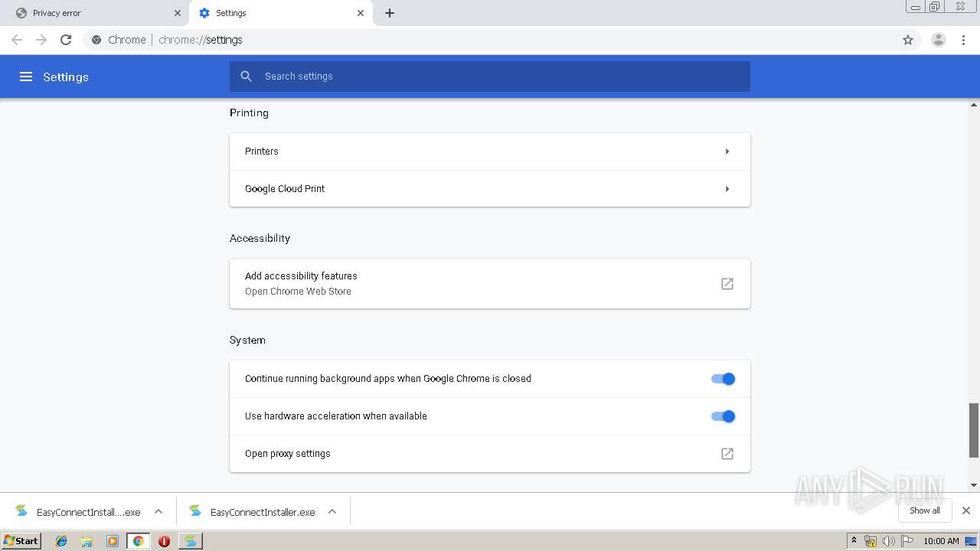This screenshot has width=980, height=551.
Task: Open the Settings hamburger menu
Action: click(x=26, y=77)
